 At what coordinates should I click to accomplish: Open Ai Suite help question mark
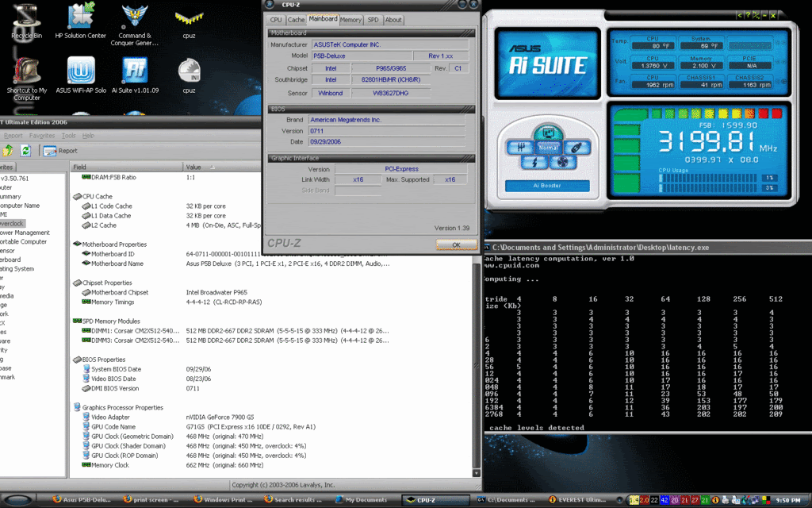[x=748, y=16]
